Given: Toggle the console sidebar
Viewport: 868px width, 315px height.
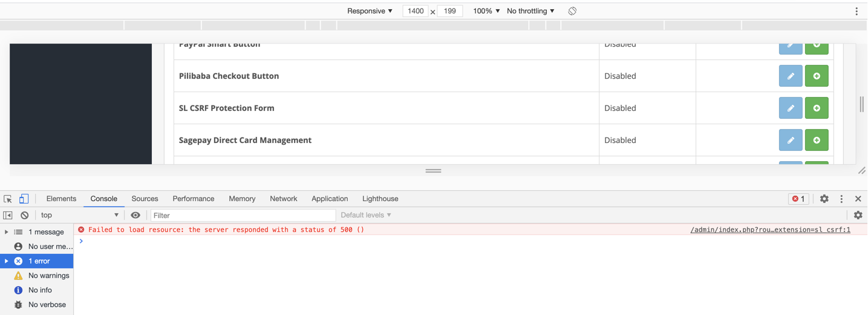Looking at the screenshot, I should tap(8, 215).
